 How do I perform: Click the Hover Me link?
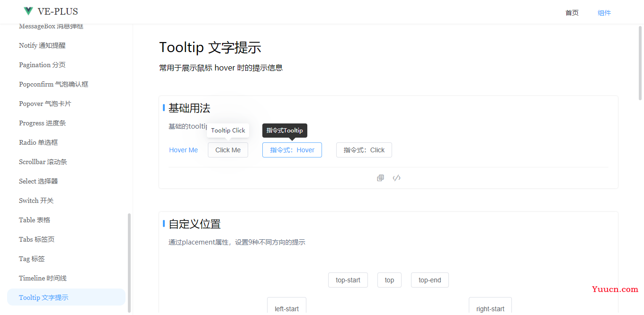point(183,150)
